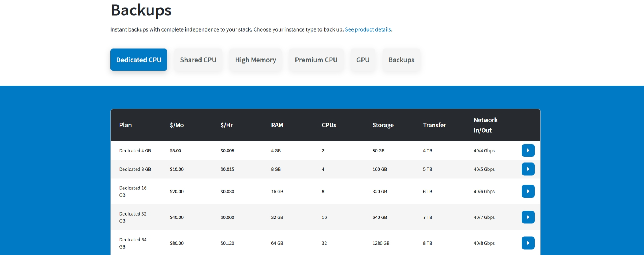This screenshot has height=255, width=644.
Task: Click the $/Mo column header
Action: coord(177,125)
